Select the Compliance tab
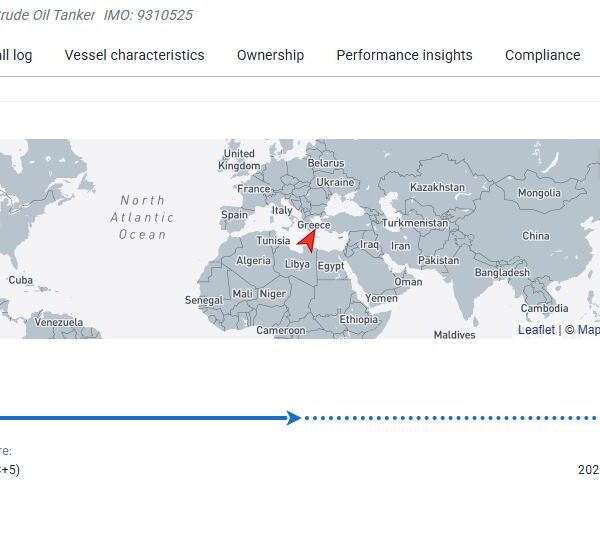 (542, 55)
